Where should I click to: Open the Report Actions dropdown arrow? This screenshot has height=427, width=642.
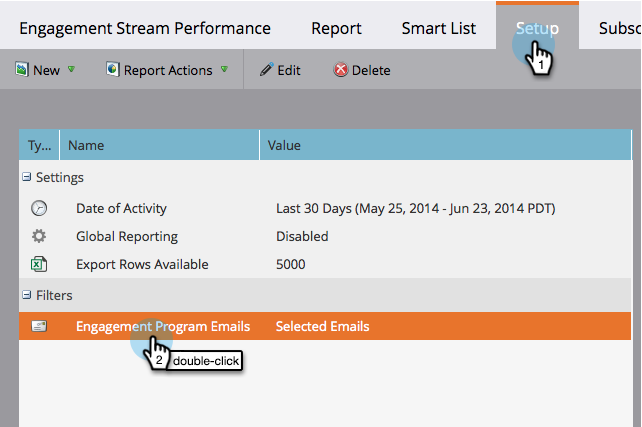coord(225,70)
